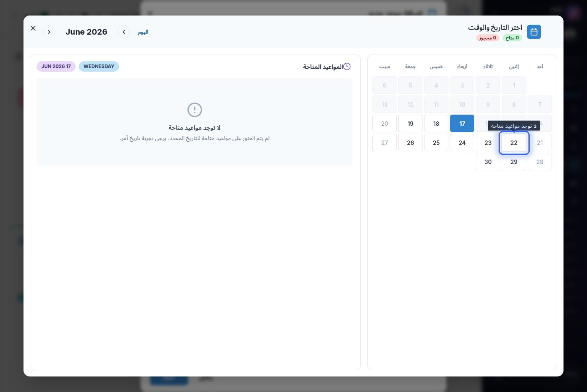Jump to today via اليوم link
The image size is (587, 392).
(143, 32)
